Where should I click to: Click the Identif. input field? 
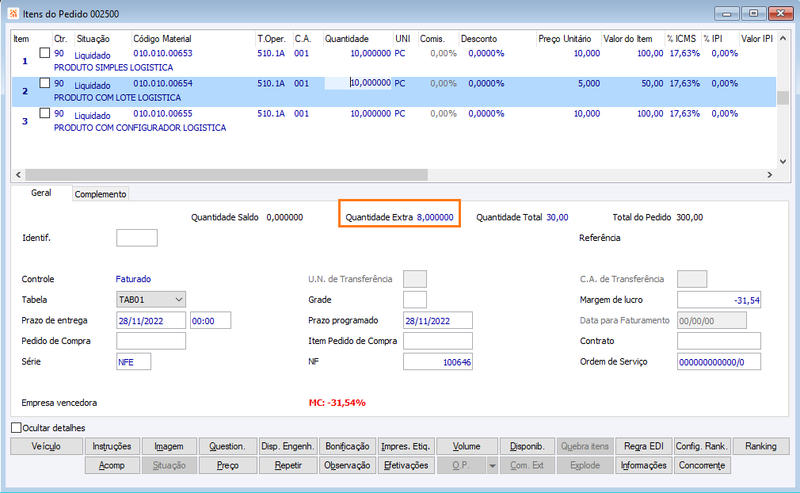(137, 238)
